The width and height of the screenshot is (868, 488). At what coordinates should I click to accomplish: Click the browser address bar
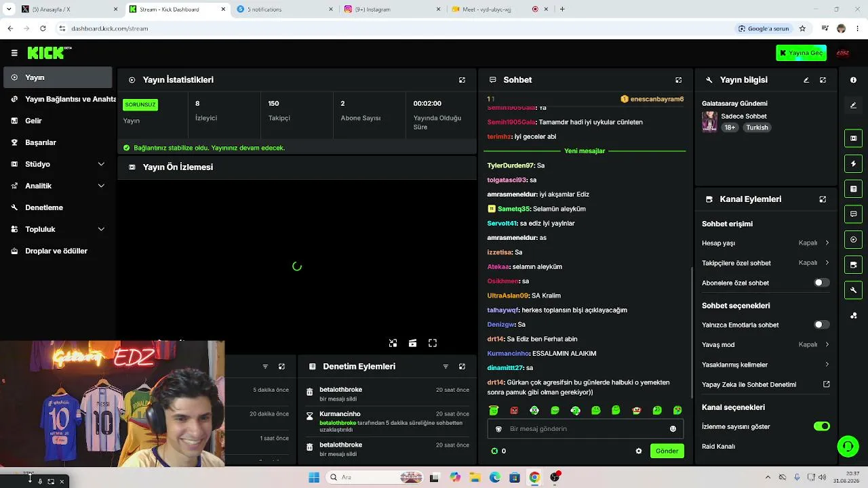click(393, 28)
